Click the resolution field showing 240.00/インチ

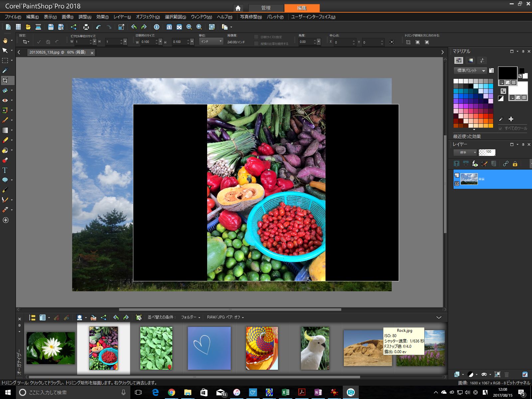point(236,42)
